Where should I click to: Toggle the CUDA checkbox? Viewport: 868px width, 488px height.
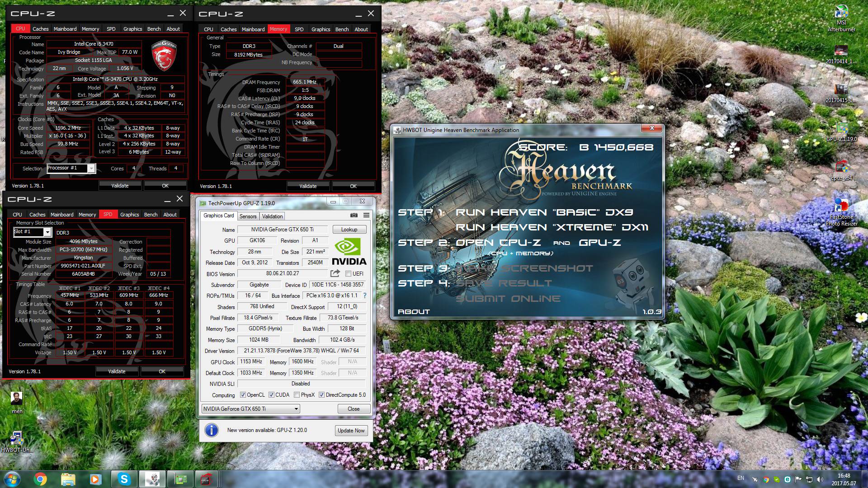coord(271,395)
